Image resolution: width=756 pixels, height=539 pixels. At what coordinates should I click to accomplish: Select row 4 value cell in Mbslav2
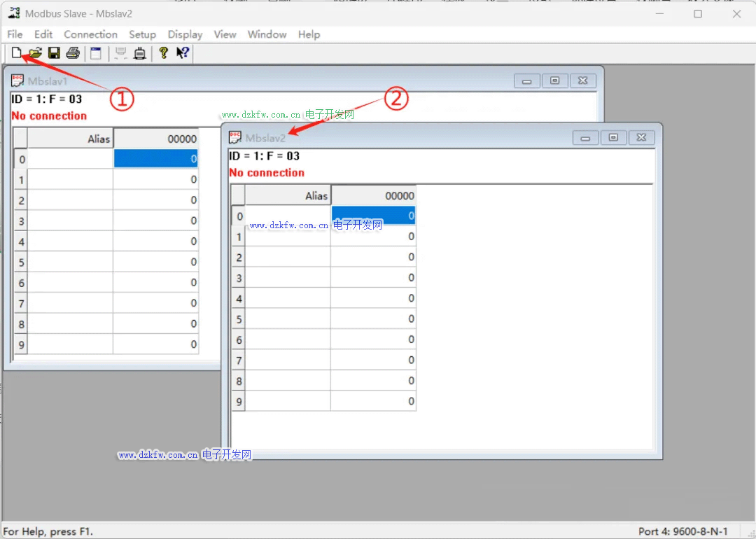[x=373, y=298]
